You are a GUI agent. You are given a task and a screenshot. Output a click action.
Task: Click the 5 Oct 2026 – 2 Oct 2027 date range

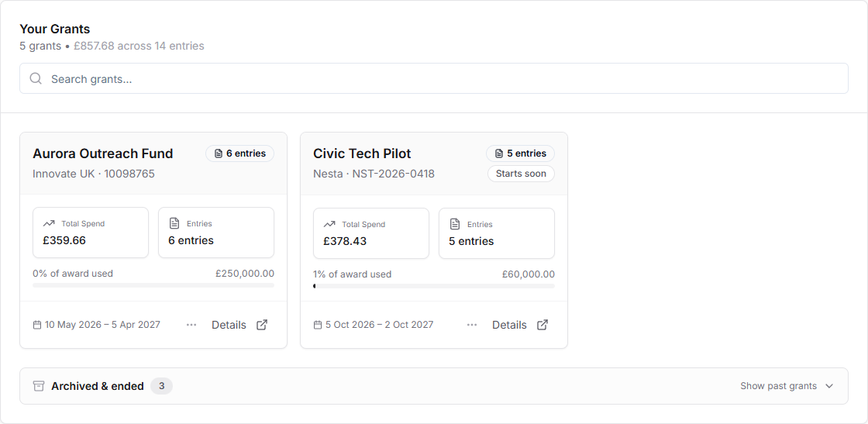[379, 325]
